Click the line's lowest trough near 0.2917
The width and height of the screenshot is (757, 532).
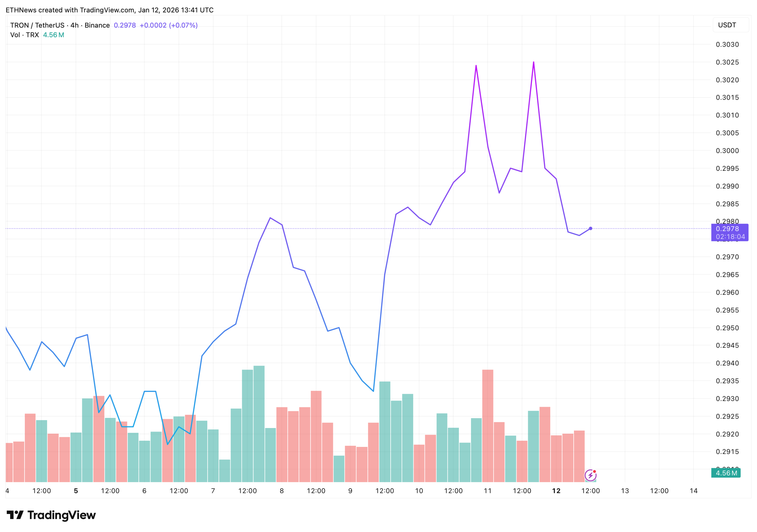(167, 444)
